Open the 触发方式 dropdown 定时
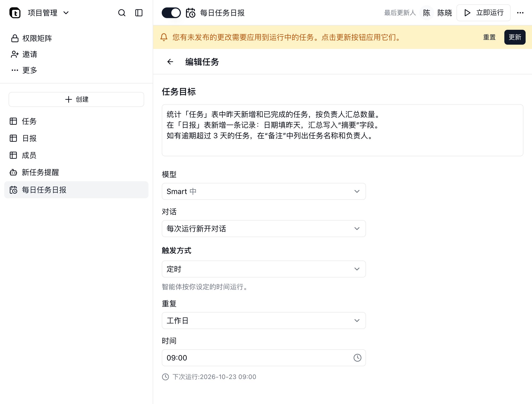Image resolution: width=532 pixels, height=404 pixels. [264, 269]
